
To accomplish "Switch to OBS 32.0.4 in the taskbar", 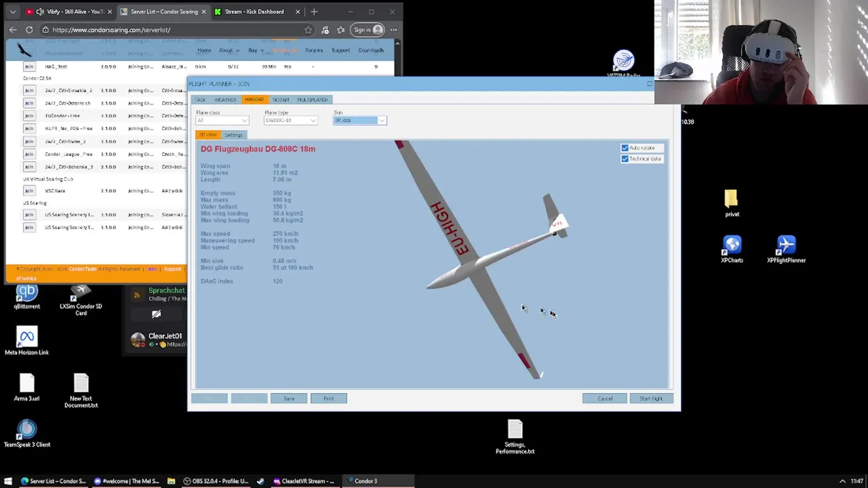I will (x=217, y=481).
